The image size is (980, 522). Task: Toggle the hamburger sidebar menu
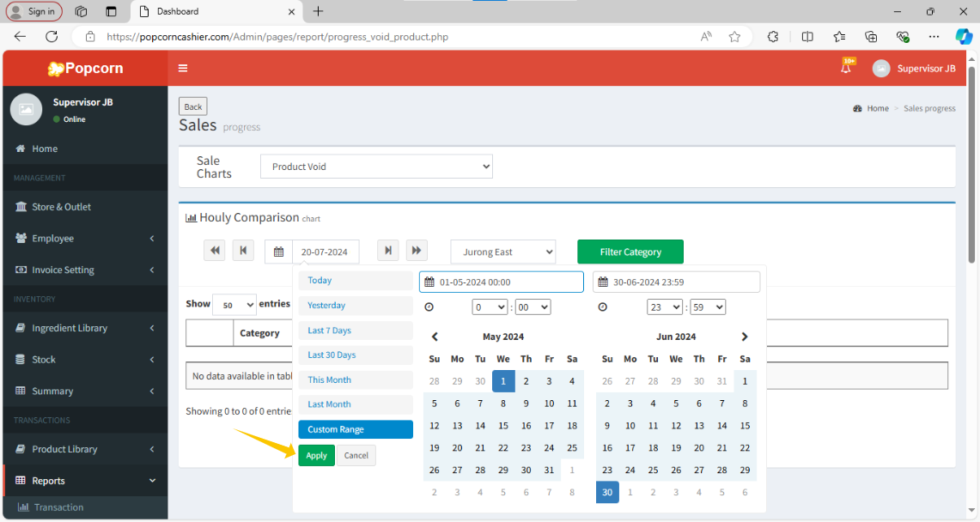click(x=183, y=68)
